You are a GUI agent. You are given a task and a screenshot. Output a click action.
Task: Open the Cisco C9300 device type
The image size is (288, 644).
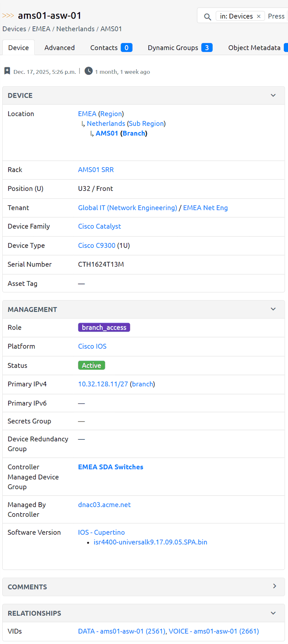tap(97, 246)
